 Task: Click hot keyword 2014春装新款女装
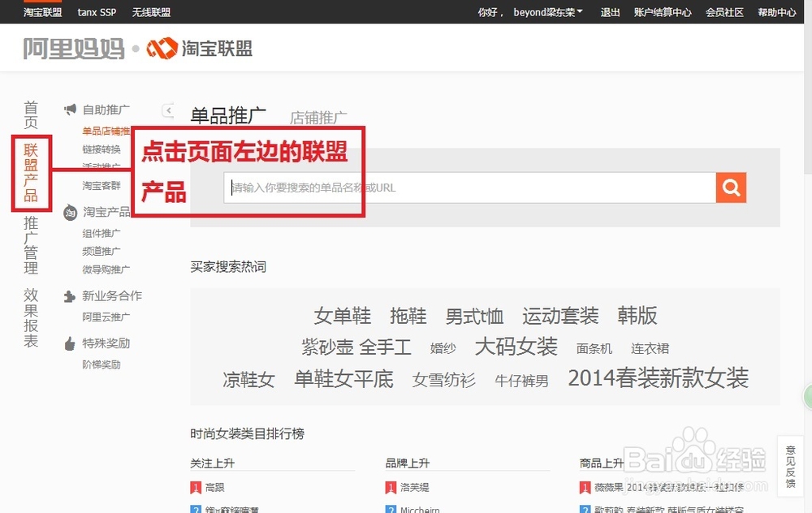point(659,378)
